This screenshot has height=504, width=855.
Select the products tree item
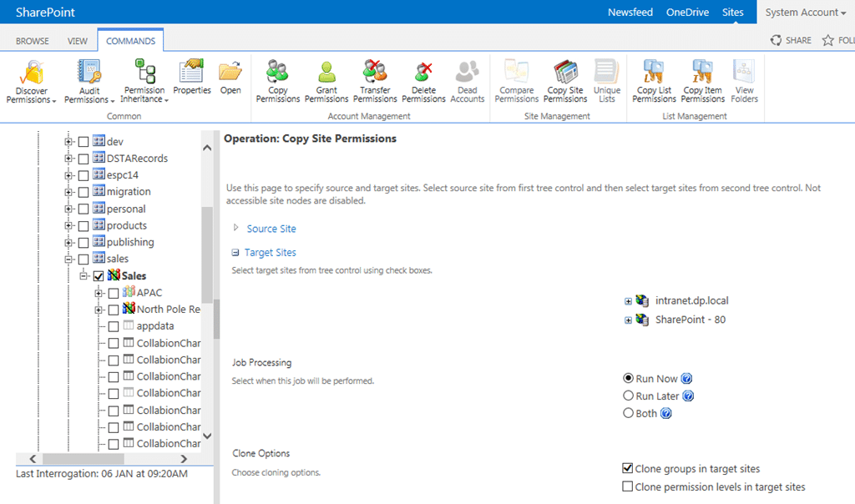click(x=127, y=225)
